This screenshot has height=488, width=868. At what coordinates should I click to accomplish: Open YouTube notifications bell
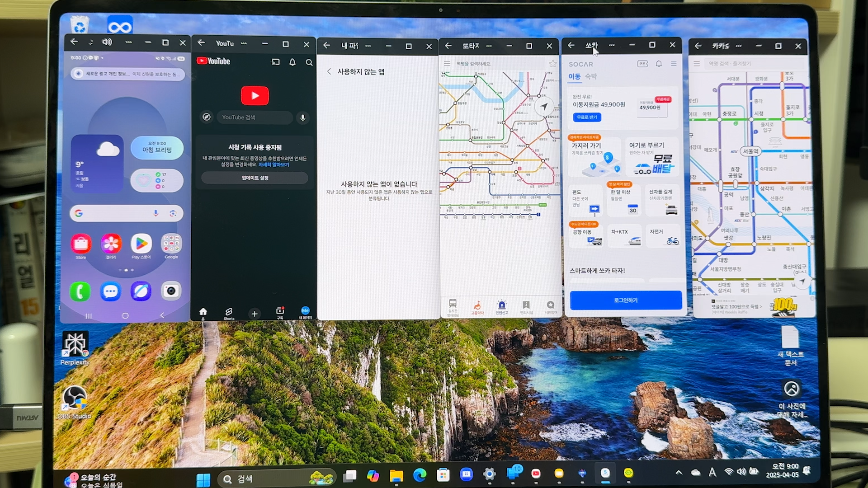click(292, 62)
